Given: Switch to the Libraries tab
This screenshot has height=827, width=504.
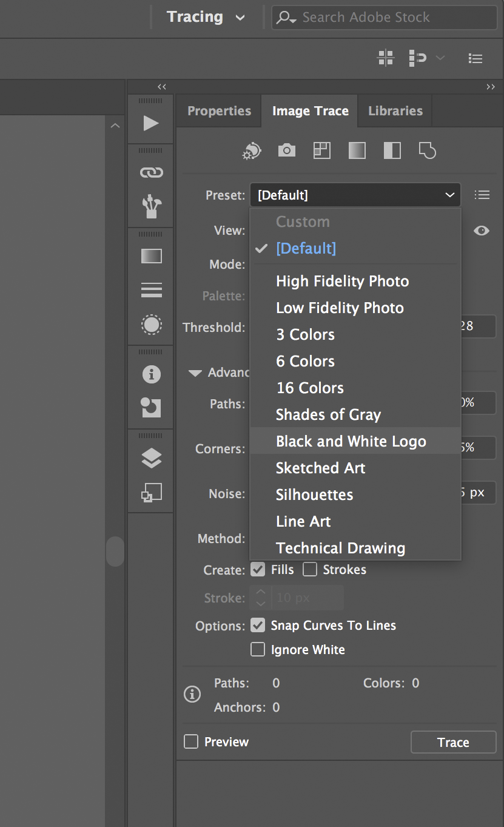Looking at the screenshot, I should tap(395, 111).
